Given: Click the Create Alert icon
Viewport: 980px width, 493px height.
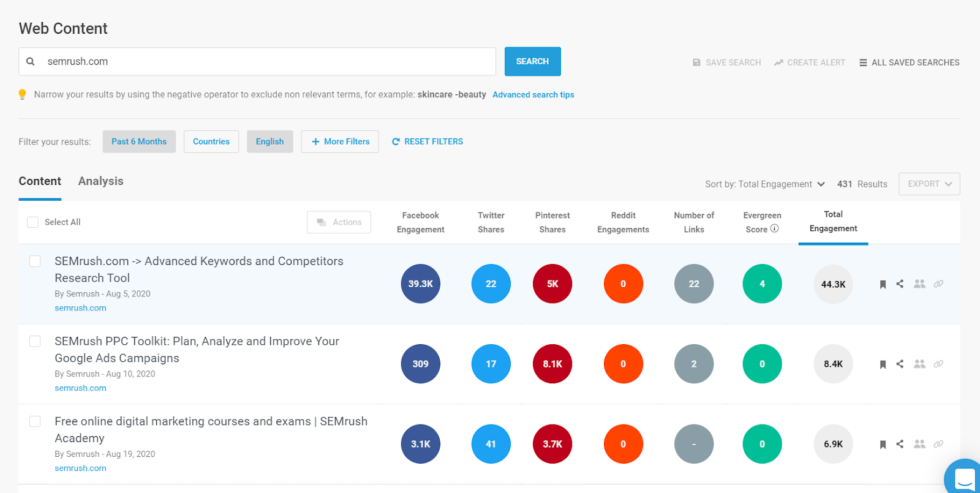Looking at the screenshot, I should pyautogui.click(x=778, y=62).
